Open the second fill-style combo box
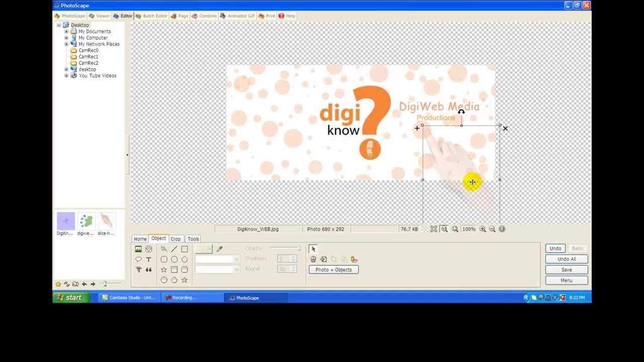644x362 pixels. (x=217, y=269)
